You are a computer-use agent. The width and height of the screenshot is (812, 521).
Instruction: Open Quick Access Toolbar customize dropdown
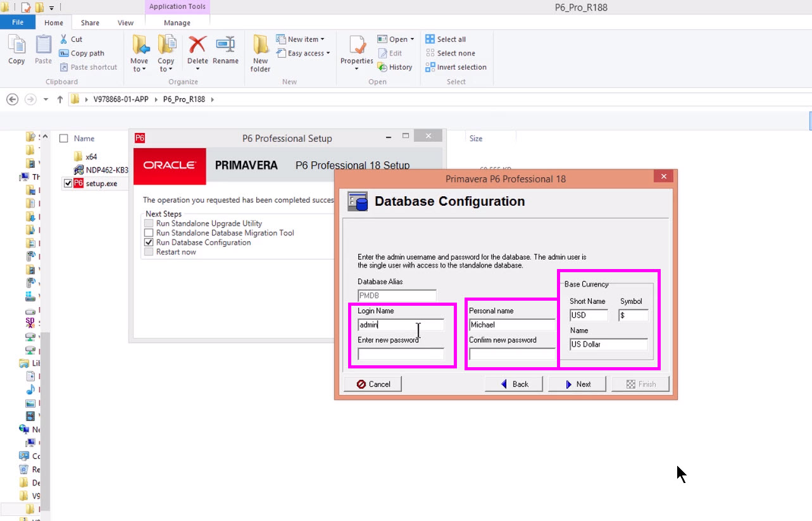[x=51, y=8]
